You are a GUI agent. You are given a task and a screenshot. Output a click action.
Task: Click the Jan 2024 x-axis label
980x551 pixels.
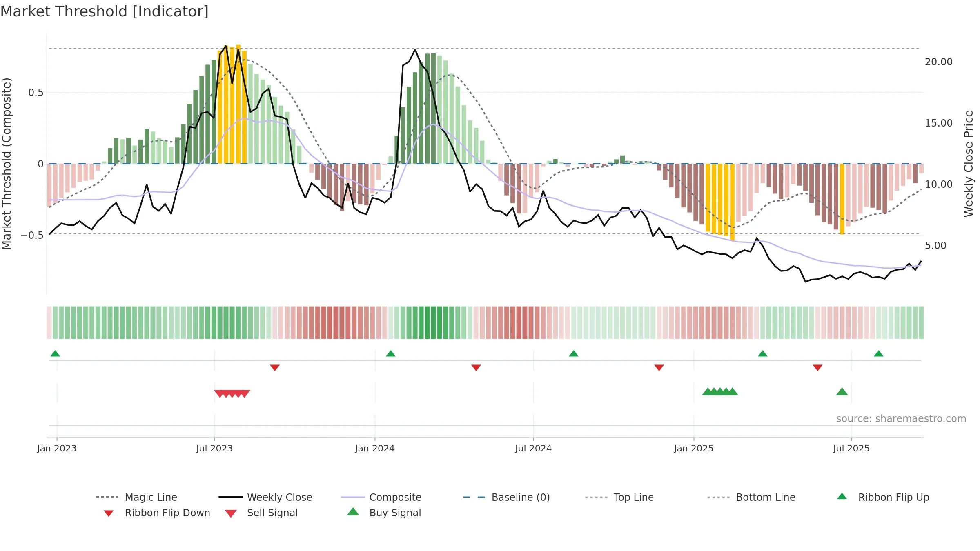(375, 448)
